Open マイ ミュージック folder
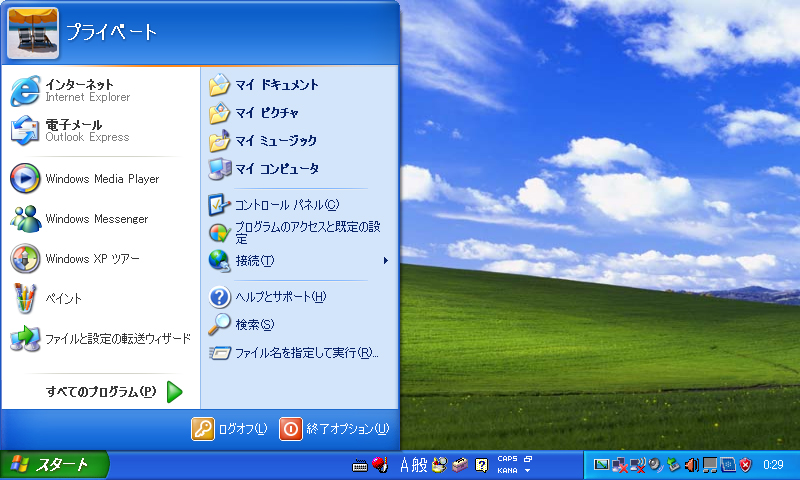Viewport: 800px width, 480px height. [299, 141]
